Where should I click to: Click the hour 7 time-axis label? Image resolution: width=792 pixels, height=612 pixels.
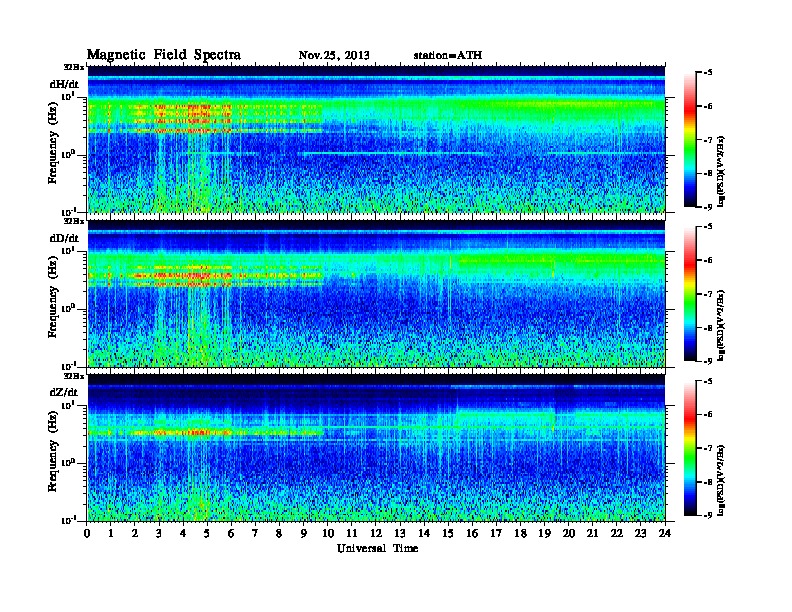coord(255,534)
